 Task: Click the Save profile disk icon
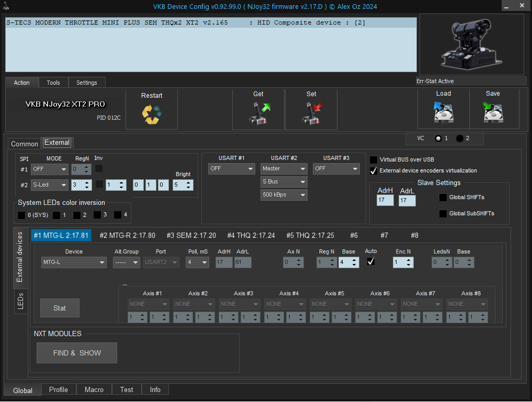pos(493,112)
